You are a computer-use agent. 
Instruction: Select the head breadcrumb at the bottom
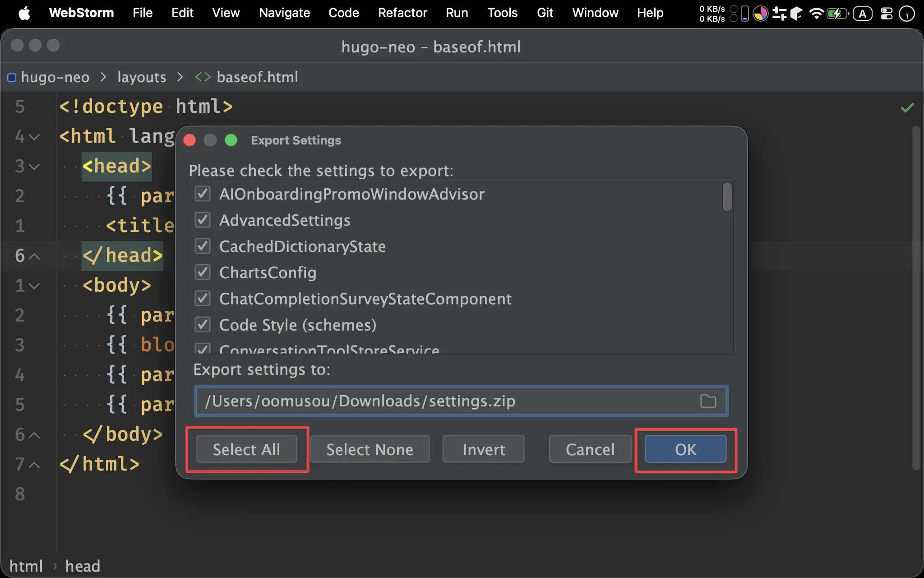[x=83, y=566]
